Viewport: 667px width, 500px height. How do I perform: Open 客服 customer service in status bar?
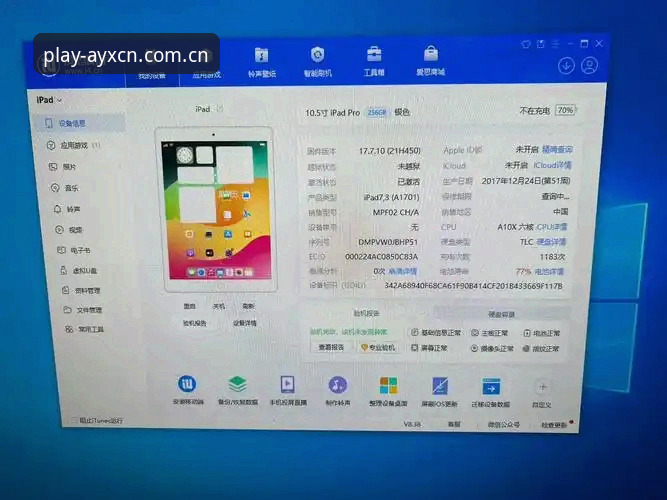pos(454,424)
